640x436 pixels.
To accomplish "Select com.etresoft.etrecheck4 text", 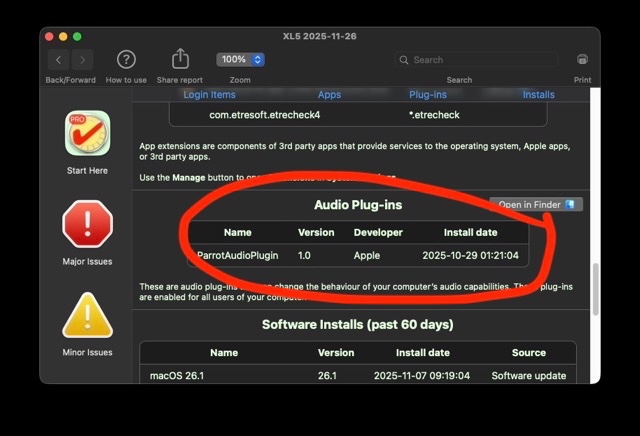I will [x=264, y=115].
